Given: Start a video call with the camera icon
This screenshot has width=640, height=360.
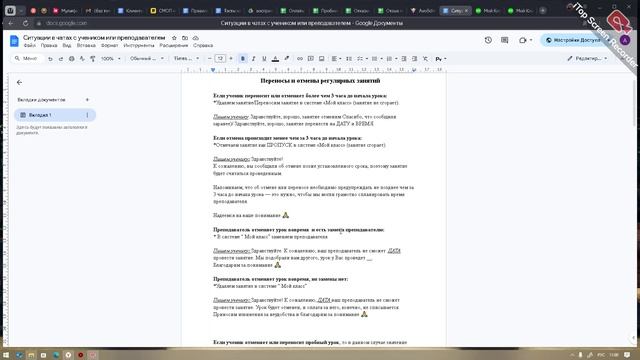Looking at the screenshot, I should point(523,40).
